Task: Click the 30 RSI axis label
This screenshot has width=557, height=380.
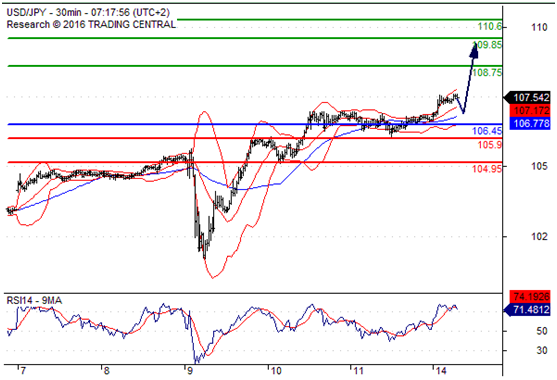Action: (542, 351)
